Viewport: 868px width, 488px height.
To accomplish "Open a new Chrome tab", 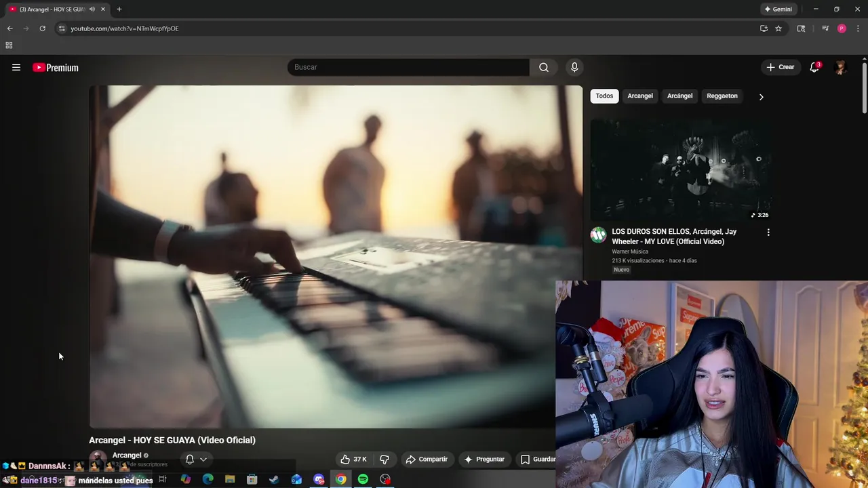I will coord(119,9).
